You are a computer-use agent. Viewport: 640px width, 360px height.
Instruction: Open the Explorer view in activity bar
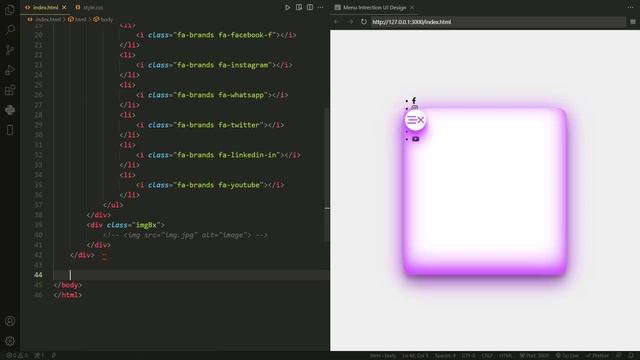[10, 9]
